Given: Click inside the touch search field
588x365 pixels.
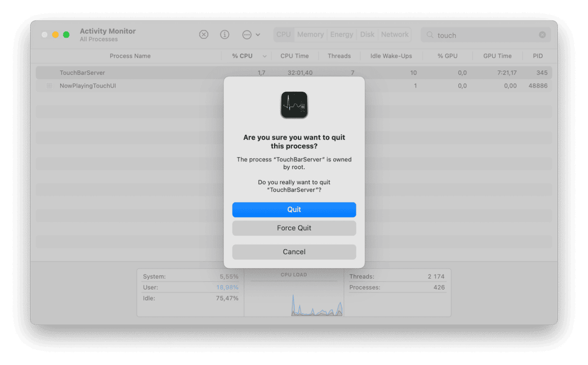Looking at the screenshot, I should click(x=464, y=35).
